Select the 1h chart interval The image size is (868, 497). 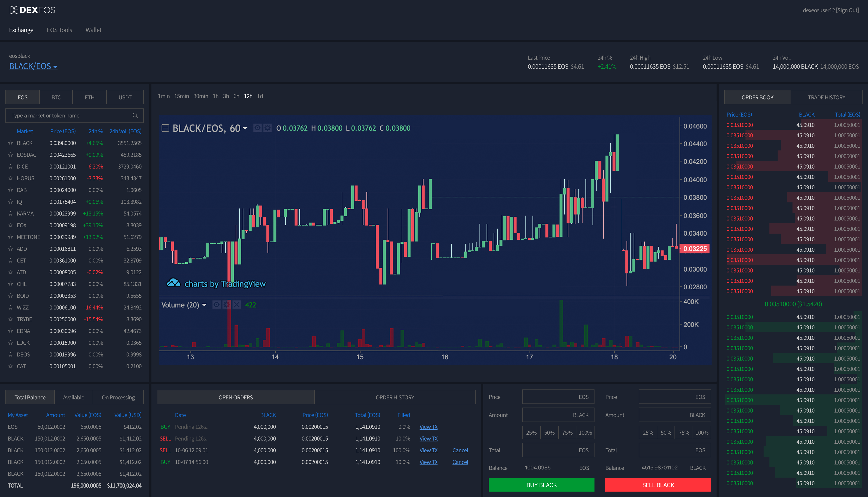click(x=215, y=96)
